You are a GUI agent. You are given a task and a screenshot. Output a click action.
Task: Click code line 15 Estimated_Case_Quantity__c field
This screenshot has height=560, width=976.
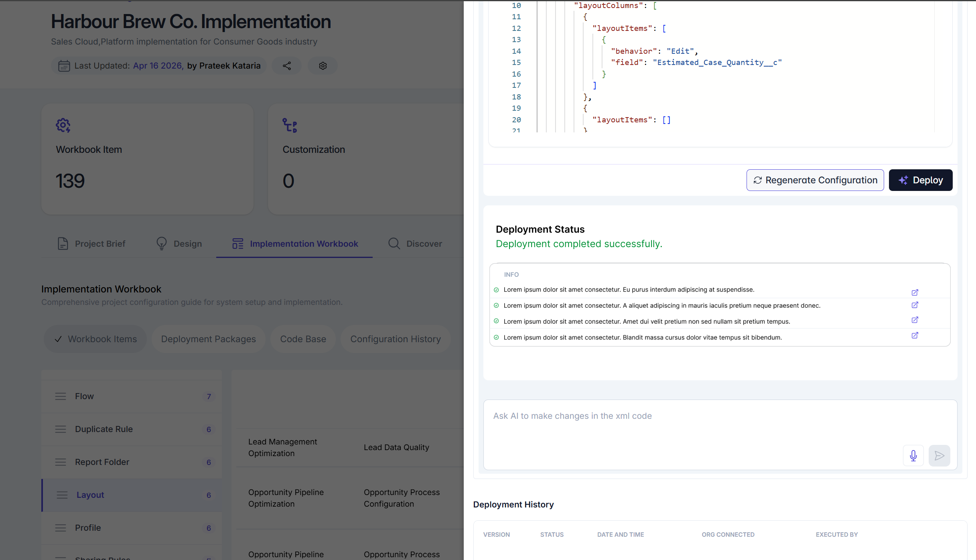pos(696,63)
